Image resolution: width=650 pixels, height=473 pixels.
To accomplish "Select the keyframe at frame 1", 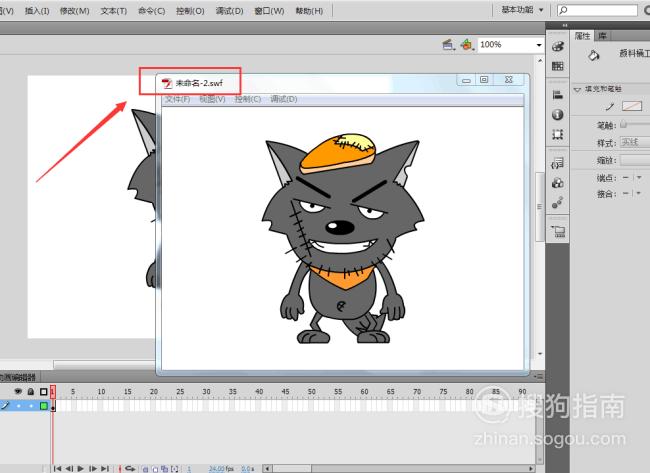I will 53,406.
